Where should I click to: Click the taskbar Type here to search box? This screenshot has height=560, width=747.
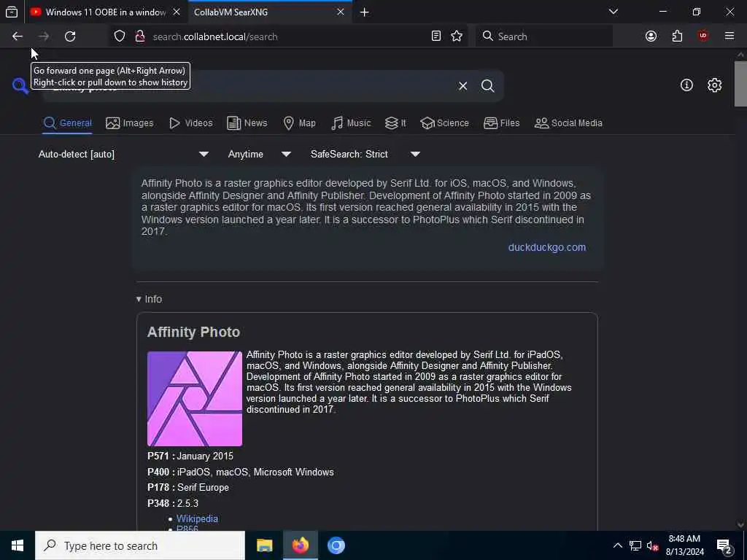[140, 545]
